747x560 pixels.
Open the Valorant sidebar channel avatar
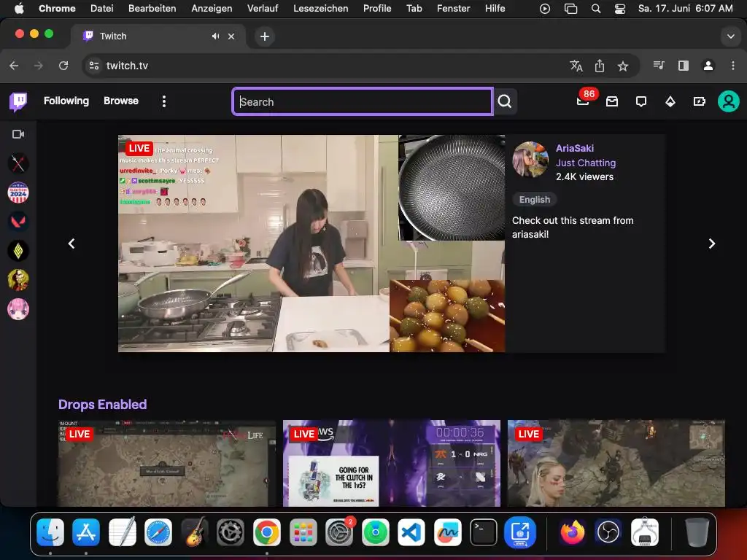18,222
